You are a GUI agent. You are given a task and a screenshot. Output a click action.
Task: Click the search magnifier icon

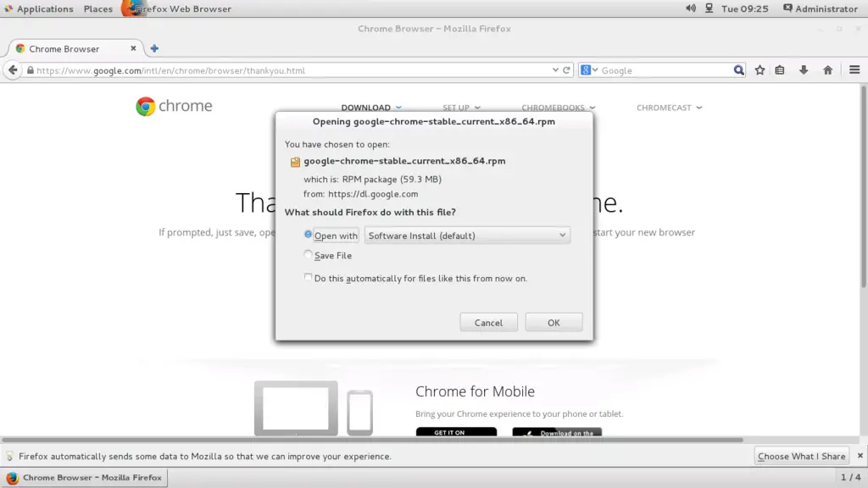click(x=738, y=70)
